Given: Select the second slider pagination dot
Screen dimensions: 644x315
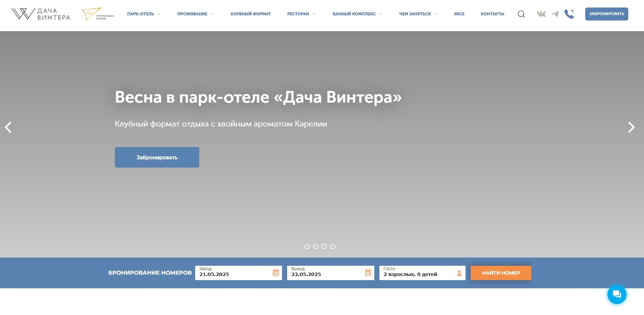Looking at the screenshot, I should pos(316,246).
